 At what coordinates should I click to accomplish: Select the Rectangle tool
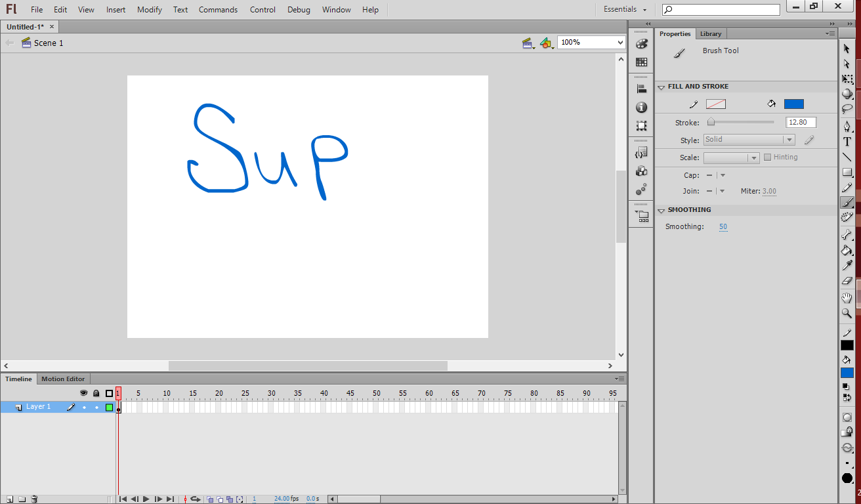[847, 173]
